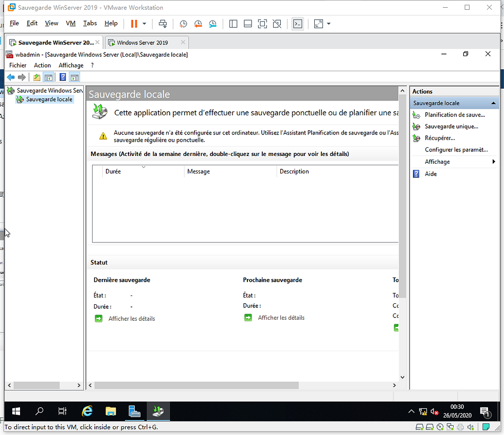Open the ? help menu
Viewport: 504px width, 435px height.
click(92, 65)
